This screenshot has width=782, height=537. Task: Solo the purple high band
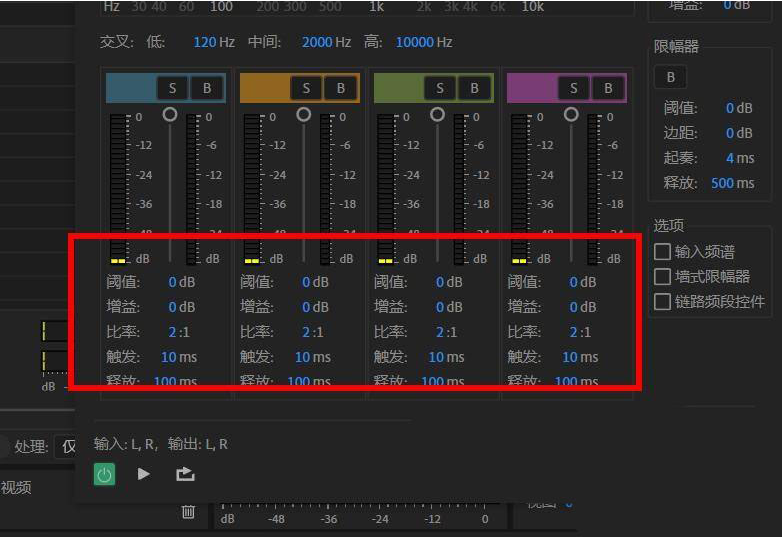click(573, 88)
